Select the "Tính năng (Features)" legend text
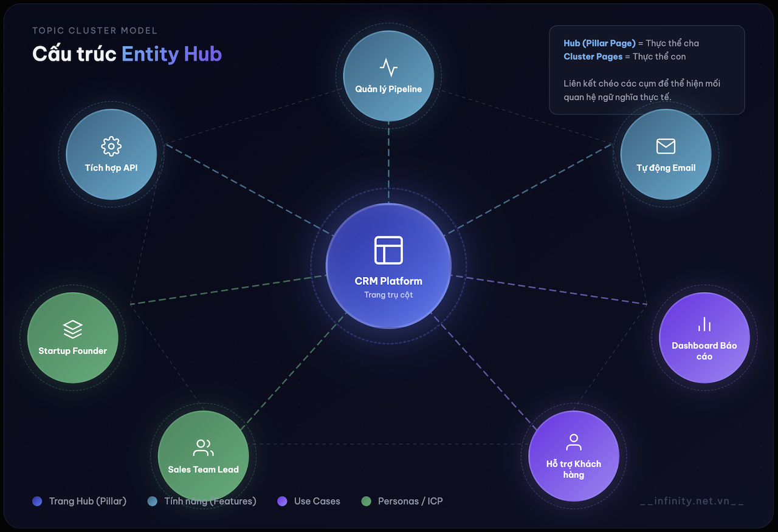This screenshot has width=778, height=532. [210, 502]
